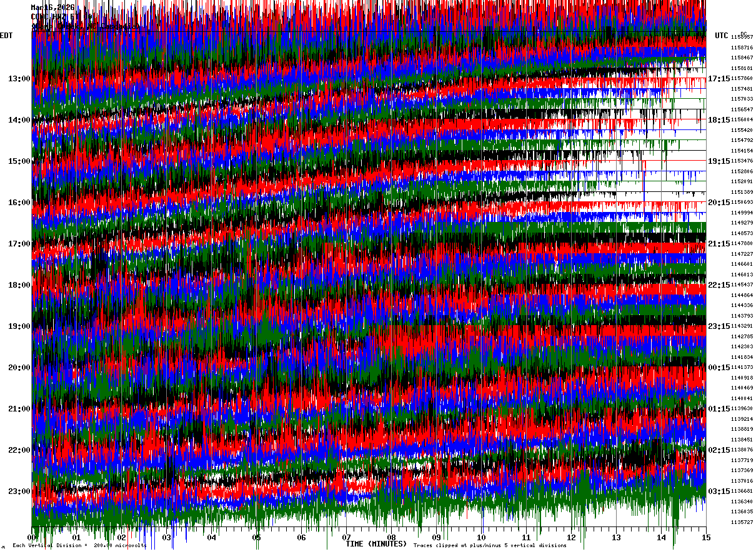The height and width of the screenshot is (554, 756).
Task: Click the DC value 1158467
Action: [x=742, y=58]
